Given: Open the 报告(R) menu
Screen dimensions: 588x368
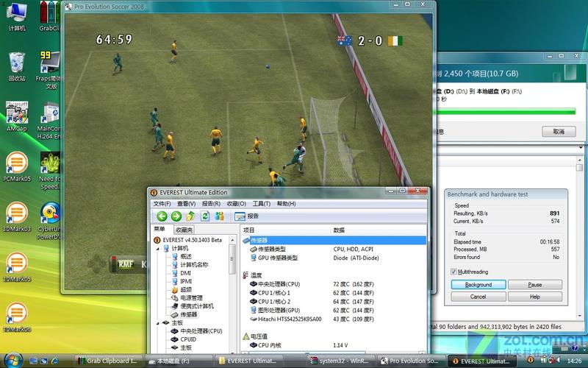Looking at the screenshot, I should (211, 204).
